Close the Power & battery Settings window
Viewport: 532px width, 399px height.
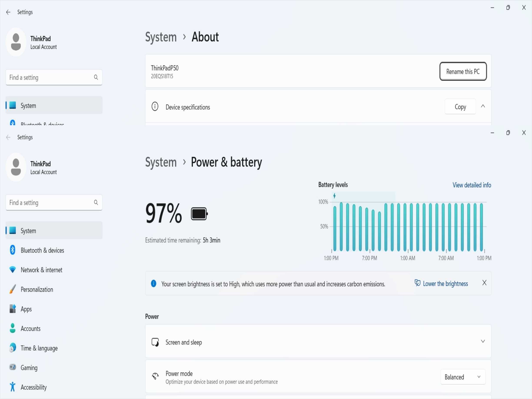(524, 133)
